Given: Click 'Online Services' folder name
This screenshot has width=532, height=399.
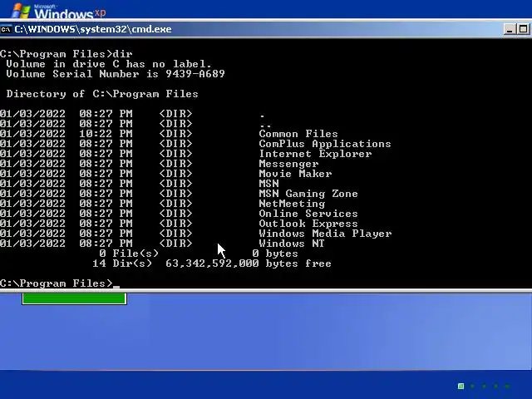Looking at the screenshot, I should 308,214.
